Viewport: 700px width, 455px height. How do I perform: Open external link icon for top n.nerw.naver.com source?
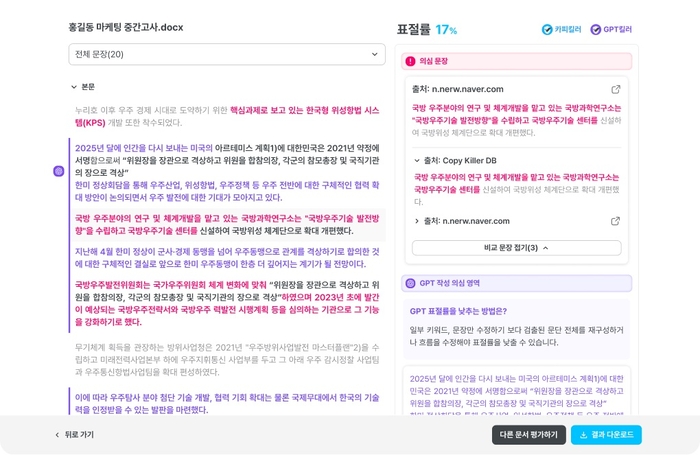pyautogui.click(x=616, y=89)
